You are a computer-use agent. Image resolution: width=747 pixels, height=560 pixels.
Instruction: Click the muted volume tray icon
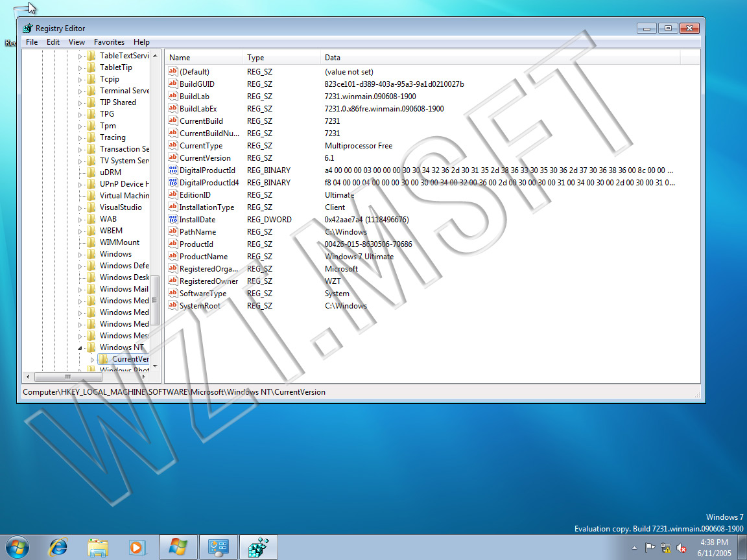682,548
